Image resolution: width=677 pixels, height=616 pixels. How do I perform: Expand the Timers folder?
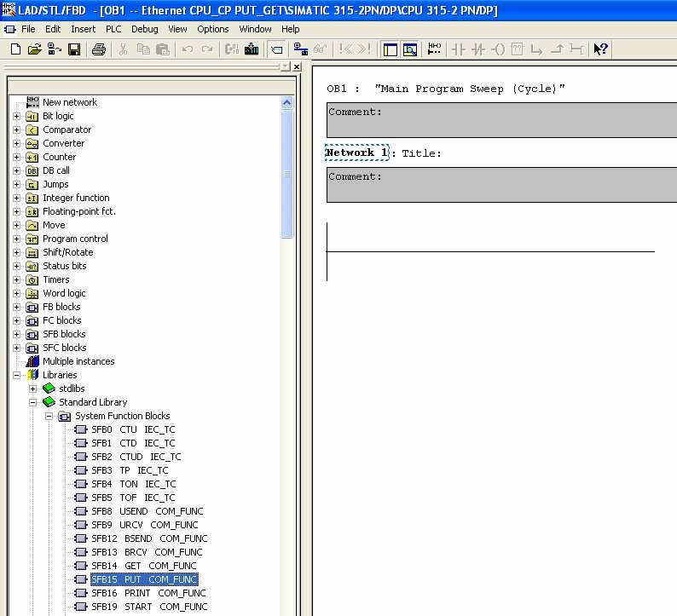pyautogui.click(x=16, y=279)
